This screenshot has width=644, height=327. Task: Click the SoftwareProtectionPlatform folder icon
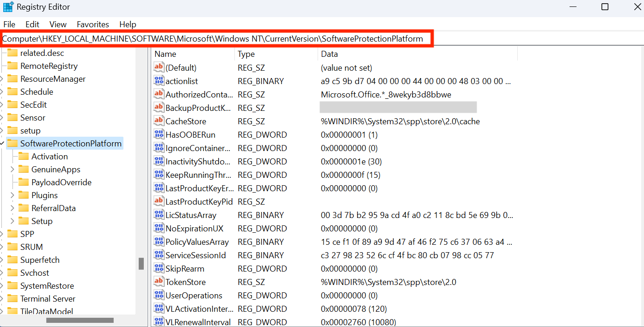[x=12, y=143]
